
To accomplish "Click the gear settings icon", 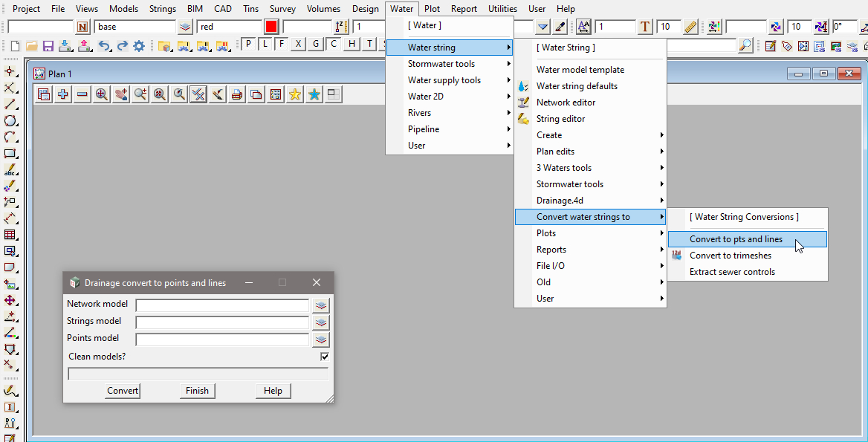I will [139, 46].
